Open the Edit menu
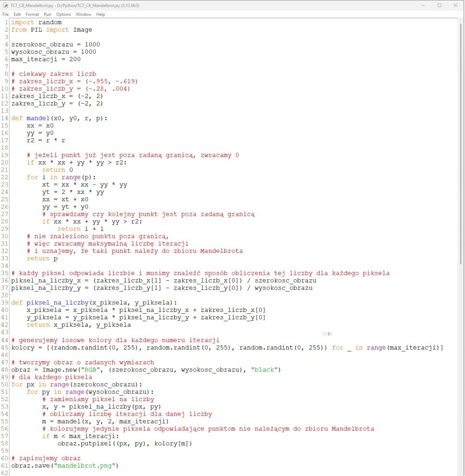Screen dimensions: 465x476 17,14
